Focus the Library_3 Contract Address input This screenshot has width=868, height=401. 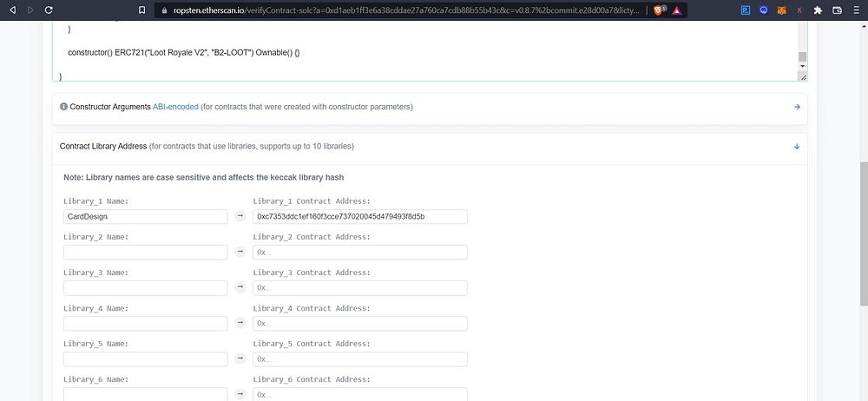(x=360, y=288)
